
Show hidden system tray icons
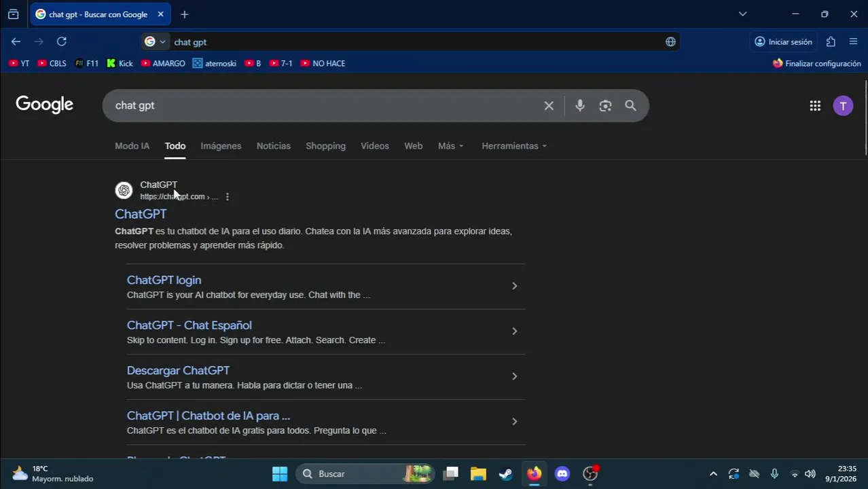pyautogui.click(x=713, y=473)
